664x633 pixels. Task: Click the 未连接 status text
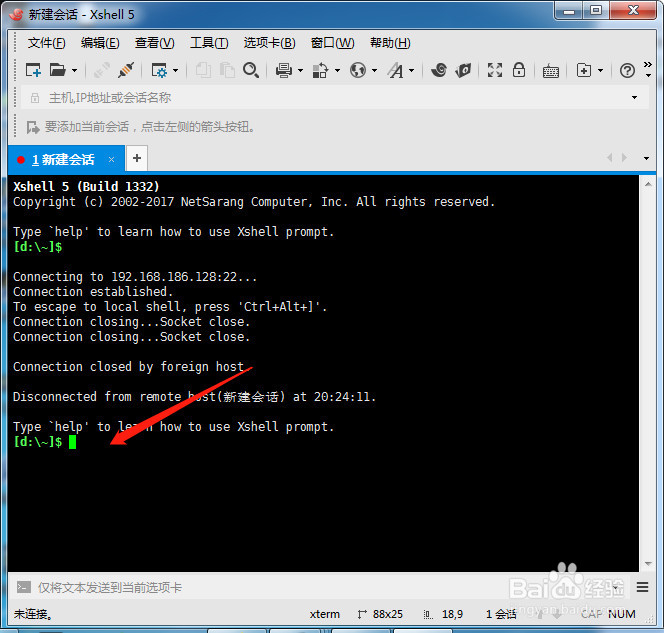[x=33, y=614]
